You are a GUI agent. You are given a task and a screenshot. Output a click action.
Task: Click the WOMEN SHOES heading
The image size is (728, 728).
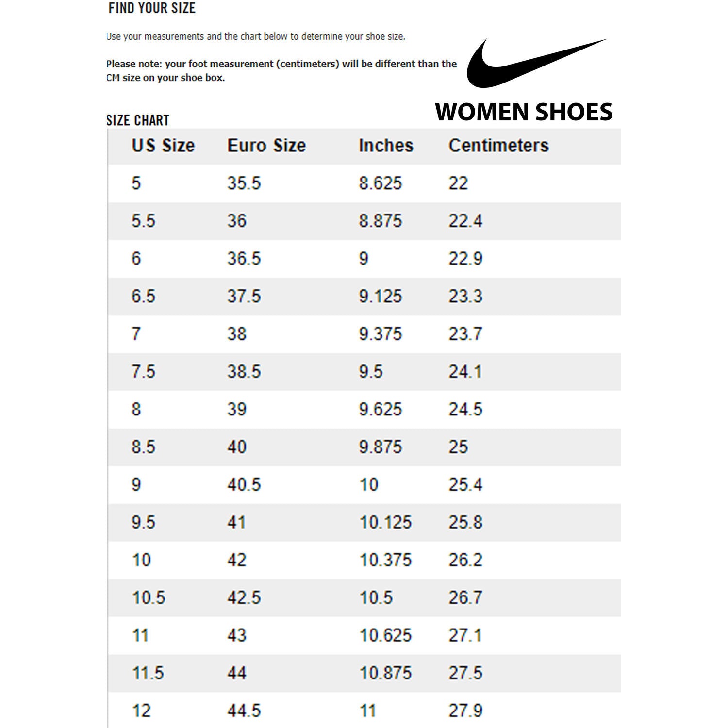(x=524, y=112)
